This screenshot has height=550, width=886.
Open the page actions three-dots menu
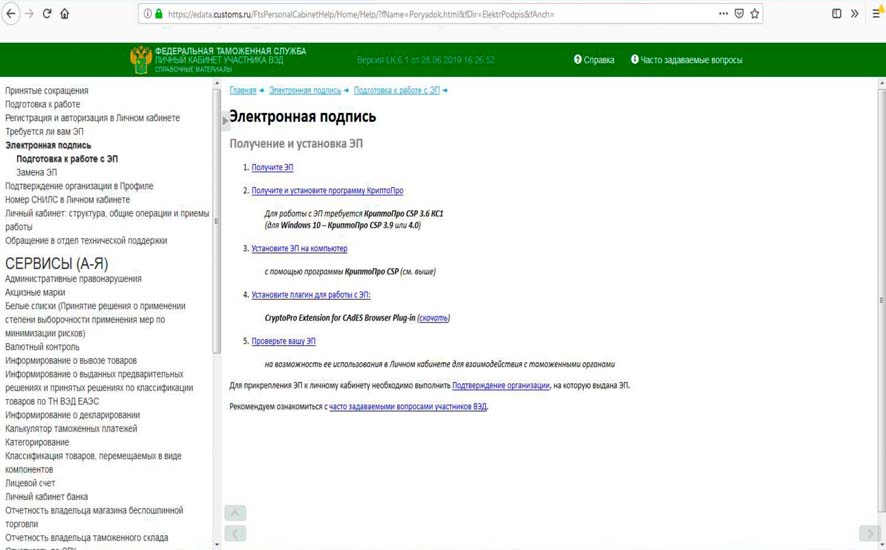[x=723, y=14]
